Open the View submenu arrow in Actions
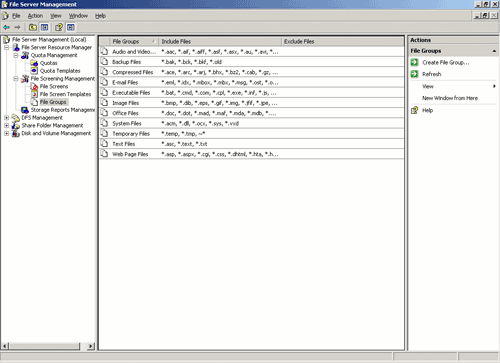Screen dimensions: 500x363 tap(494, 86)
